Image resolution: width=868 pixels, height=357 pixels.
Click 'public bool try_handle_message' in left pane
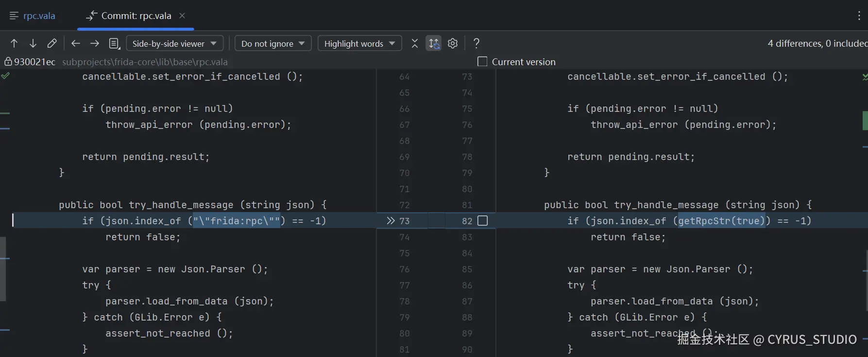(x=146, y=205)
